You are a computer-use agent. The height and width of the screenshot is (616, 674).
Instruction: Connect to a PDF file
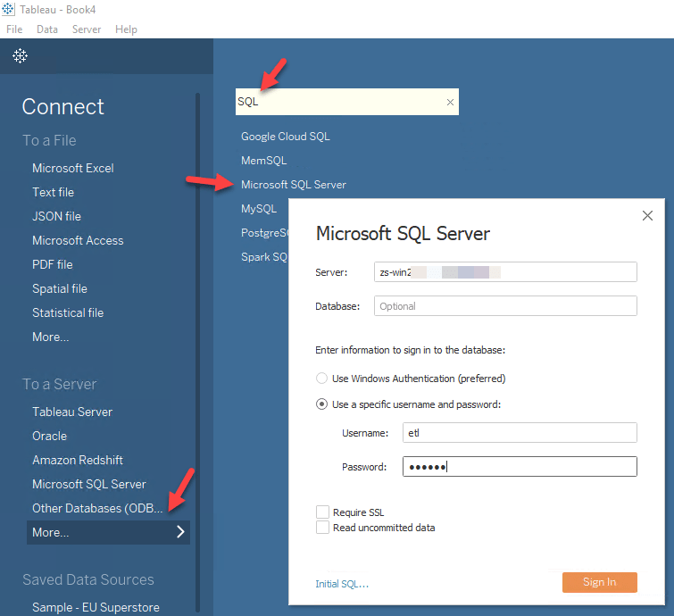[x=53, y=264]
